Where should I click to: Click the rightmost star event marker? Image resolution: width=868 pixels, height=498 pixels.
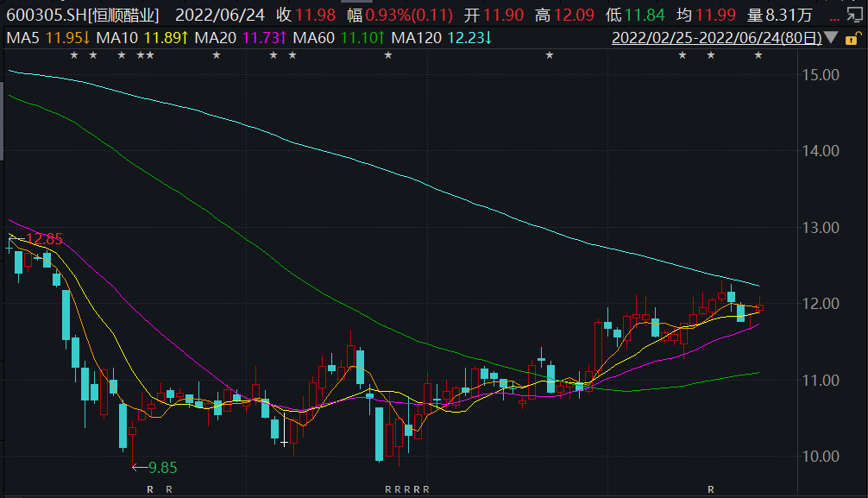[758, 55]
